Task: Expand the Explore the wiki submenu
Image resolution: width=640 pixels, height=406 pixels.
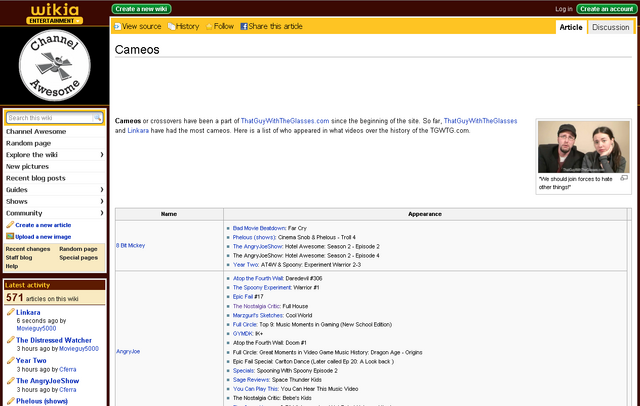Action: pos(102,155)
